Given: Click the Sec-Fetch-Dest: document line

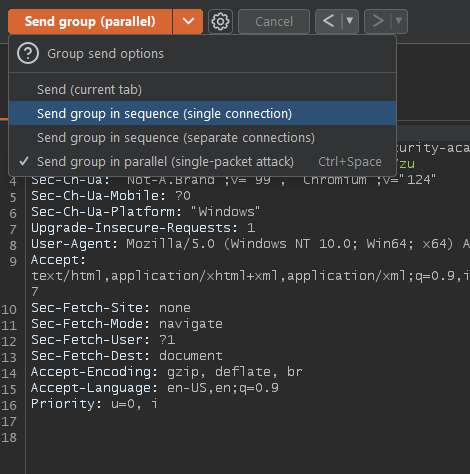Looking at the screenshot, I should pyautogui.click(x=127, y=356).
